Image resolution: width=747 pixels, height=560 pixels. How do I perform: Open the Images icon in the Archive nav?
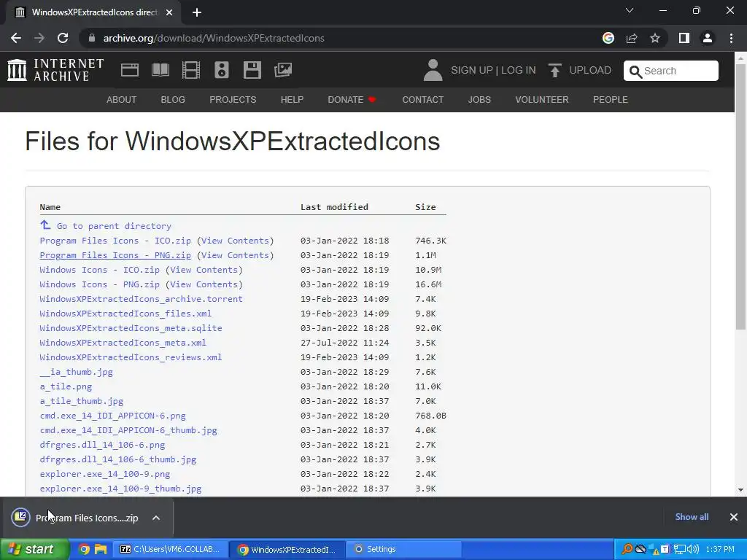(283, 70)
